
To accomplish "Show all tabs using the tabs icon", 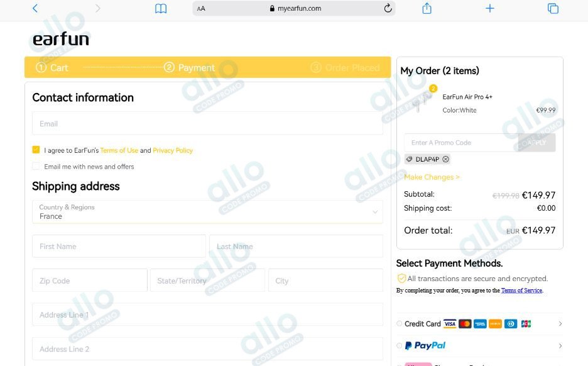I will (553, 8).
